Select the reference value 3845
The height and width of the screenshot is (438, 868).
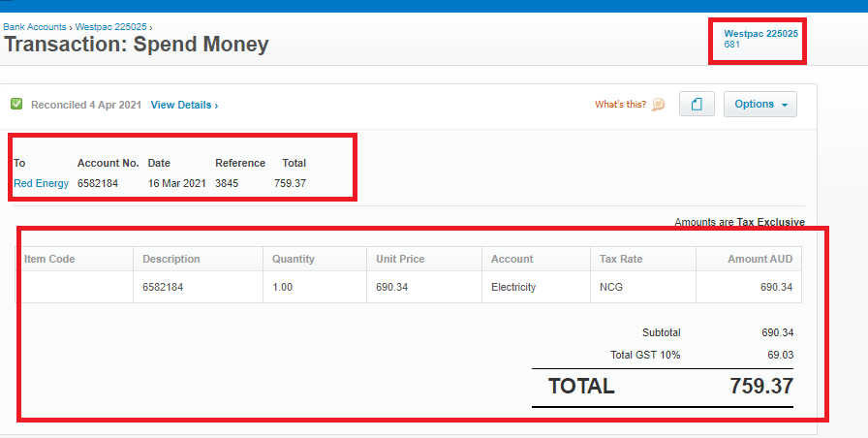coord(227,183)
